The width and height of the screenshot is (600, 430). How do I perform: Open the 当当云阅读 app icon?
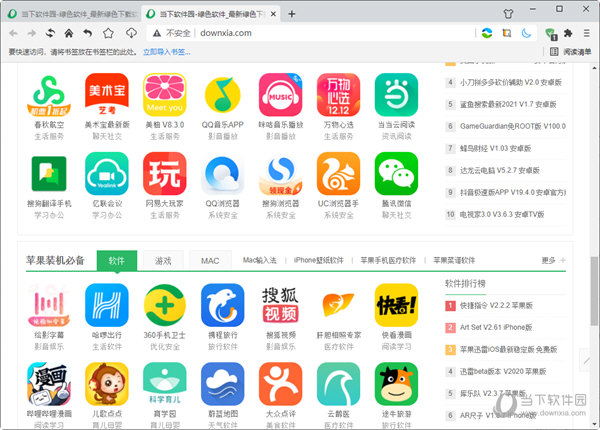click(x=396, y=95)
